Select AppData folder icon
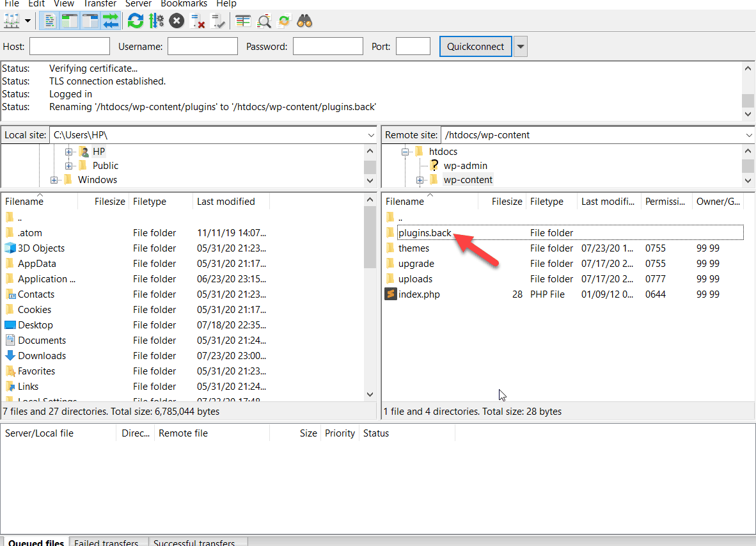The height and width of the screenshot is (546, 756). point(10,263)
